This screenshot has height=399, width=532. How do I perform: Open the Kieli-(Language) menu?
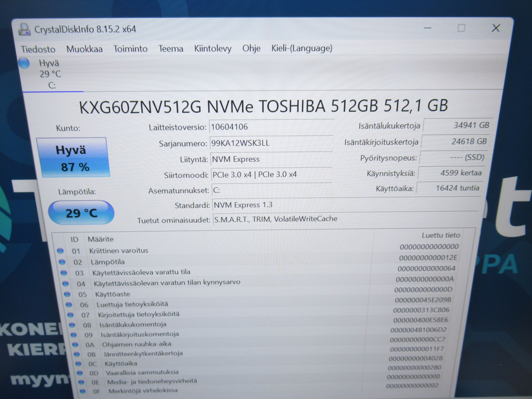click(x=302, y=48)
